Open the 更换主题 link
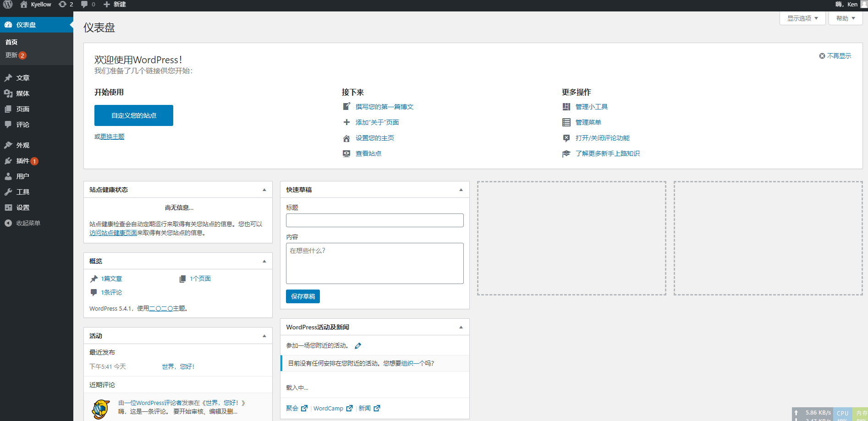 pos(112,137)
